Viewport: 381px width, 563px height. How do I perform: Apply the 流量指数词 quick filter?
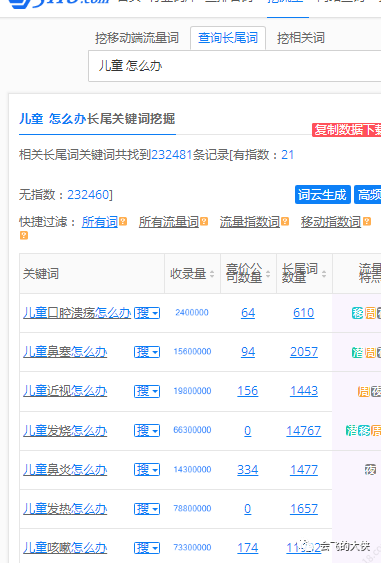250,222
